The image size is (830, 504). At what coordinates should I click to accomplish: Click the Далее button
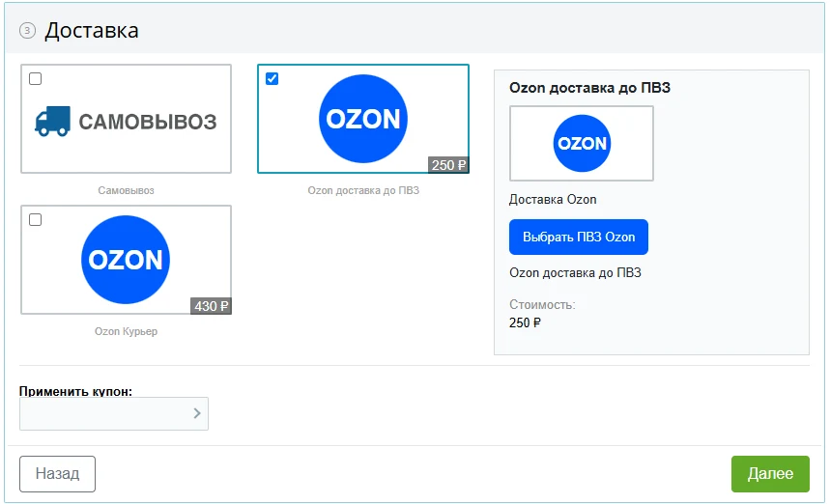click(x=770, y=474)
